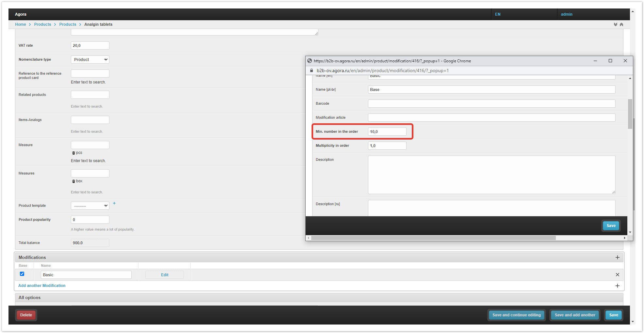Screen dimensions: 644x333
Task: Click Save in the modification popup
Action: pos(611,226)
